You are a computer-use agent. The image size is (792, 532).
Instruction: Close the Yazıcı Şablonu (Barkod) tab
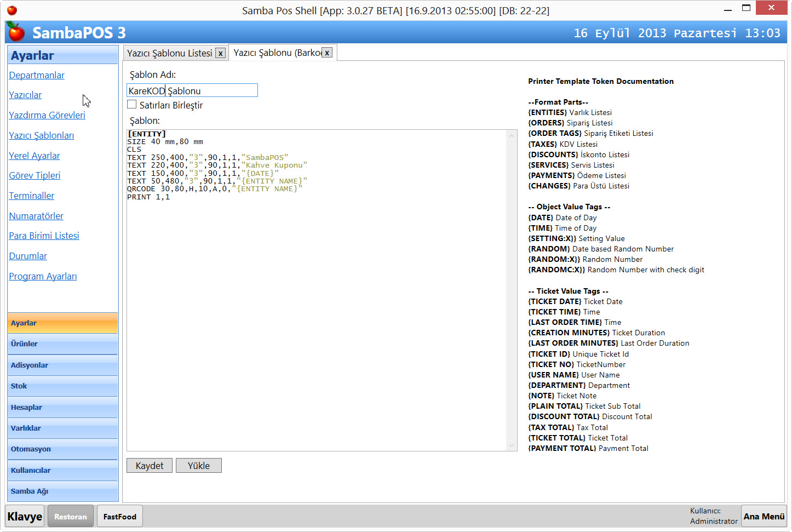(327, 53)
